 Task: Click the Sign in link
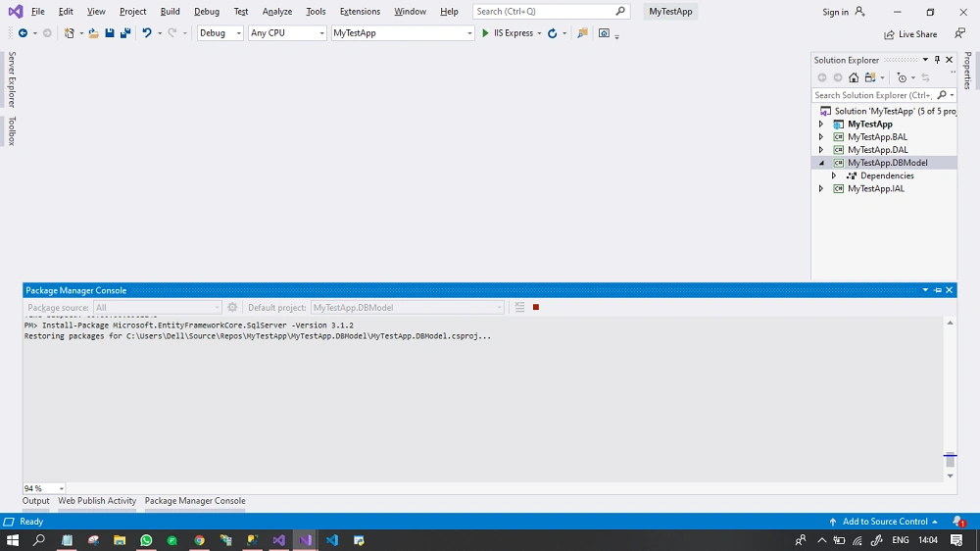click(x=836, y=12)
